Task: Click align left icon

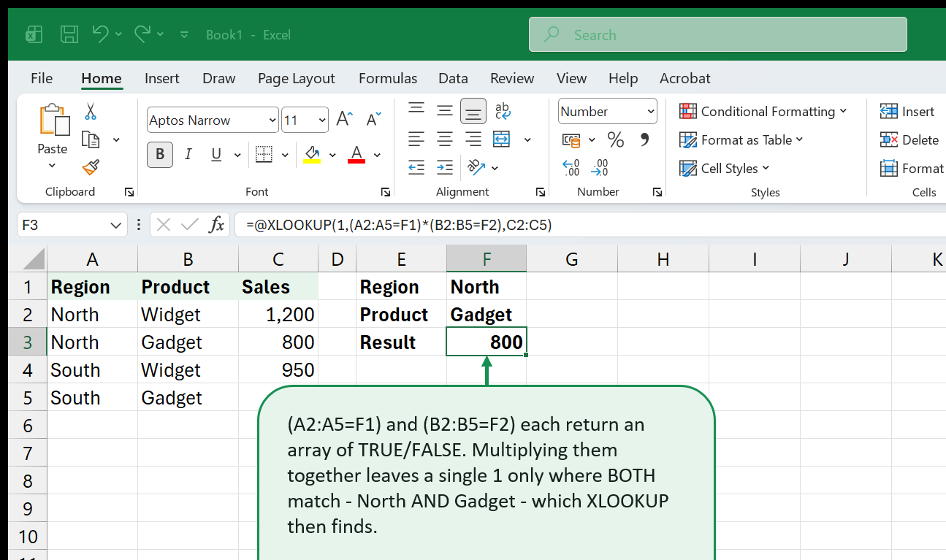Action: 416,139
